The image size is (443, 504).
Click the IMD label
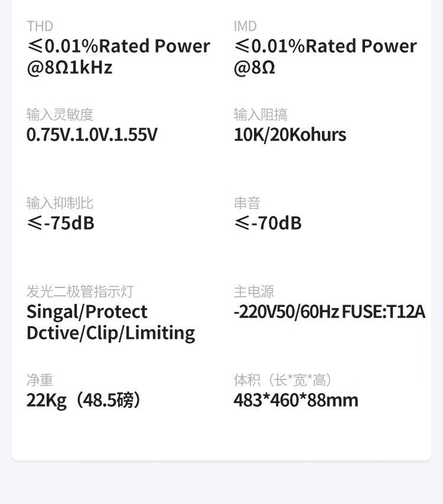pos(245,26)
